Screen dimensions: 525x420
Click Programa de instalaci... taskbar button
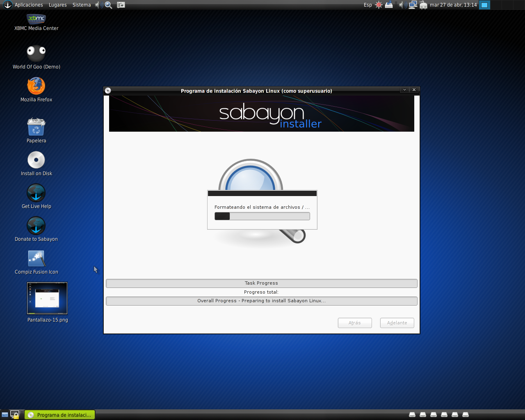tap(60, 415)
